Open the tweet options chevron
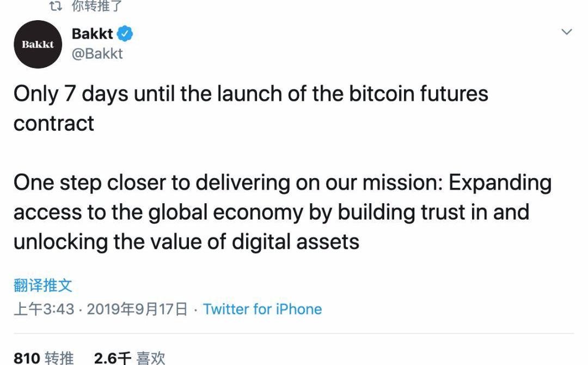The height and width of the screenshot is (365, 588). click(x=566, y=32)
